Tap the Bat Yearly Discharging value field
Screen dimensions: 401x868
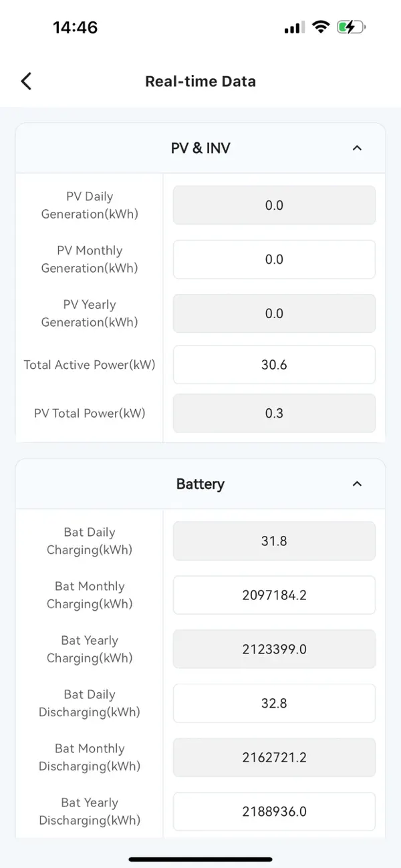[274, 811]
